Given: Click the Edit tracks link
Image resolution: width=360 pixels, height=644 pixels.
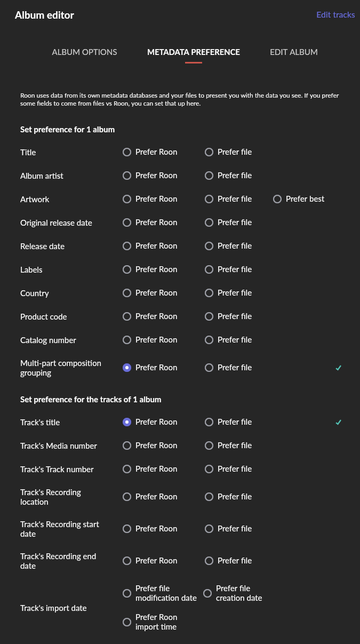Looking at the screenshot, I should (x=335, y=15).
